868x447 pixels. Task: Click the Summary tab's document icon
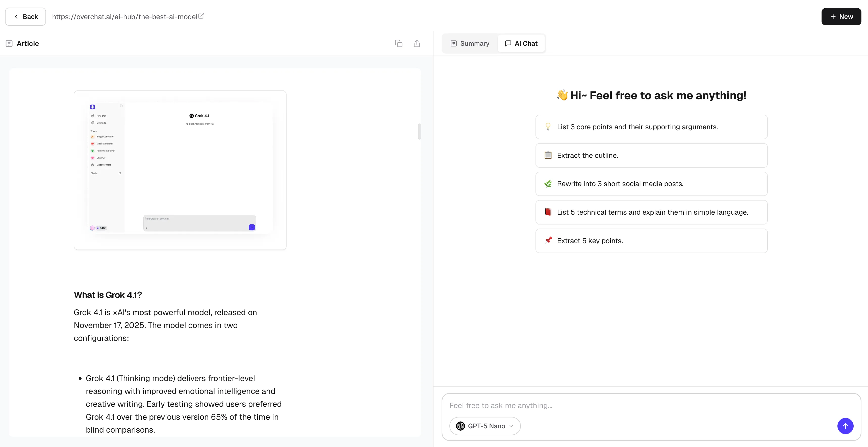[x=453, y=43]
